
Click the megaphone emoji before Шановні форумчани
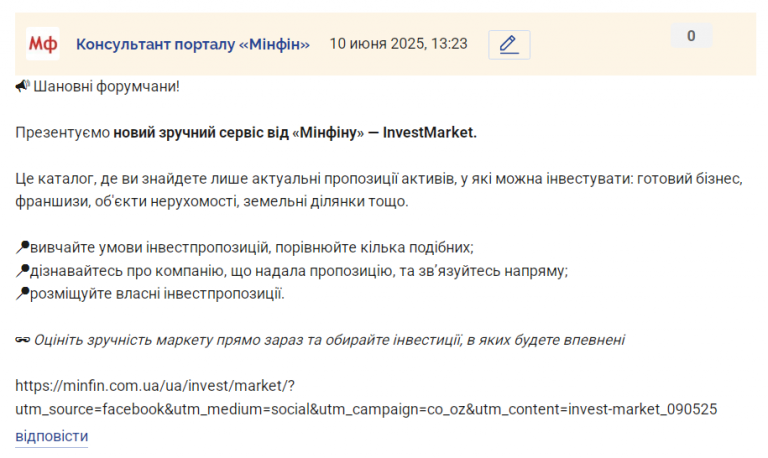tap(23, 86)
